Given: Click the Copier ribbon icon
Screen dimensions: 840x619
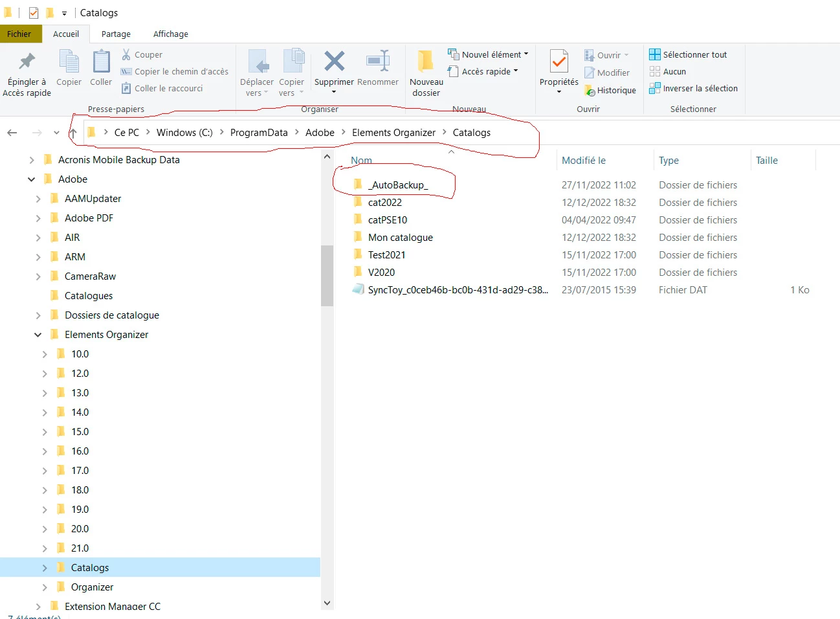Looking at the screenshot, I should [69, 68].
